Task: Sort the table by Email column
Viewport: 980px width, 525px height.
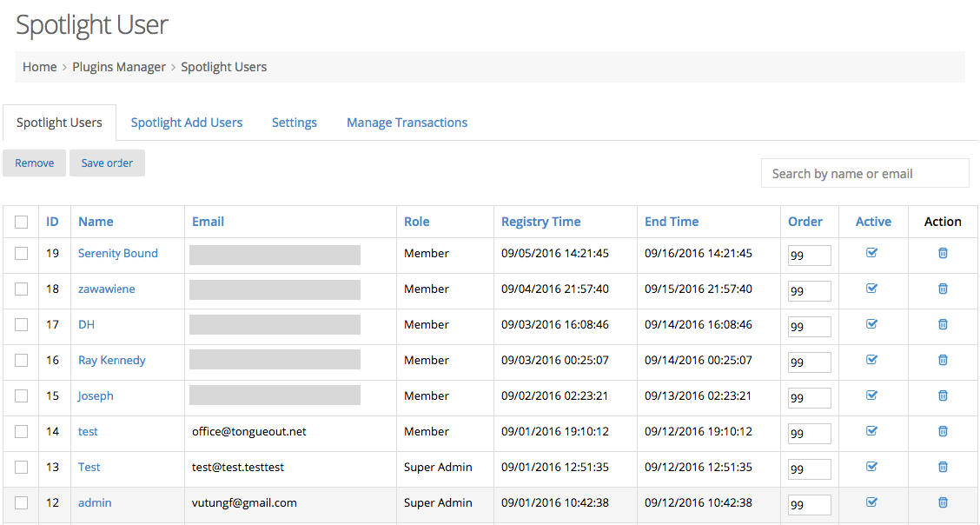Action: [209, 222]
